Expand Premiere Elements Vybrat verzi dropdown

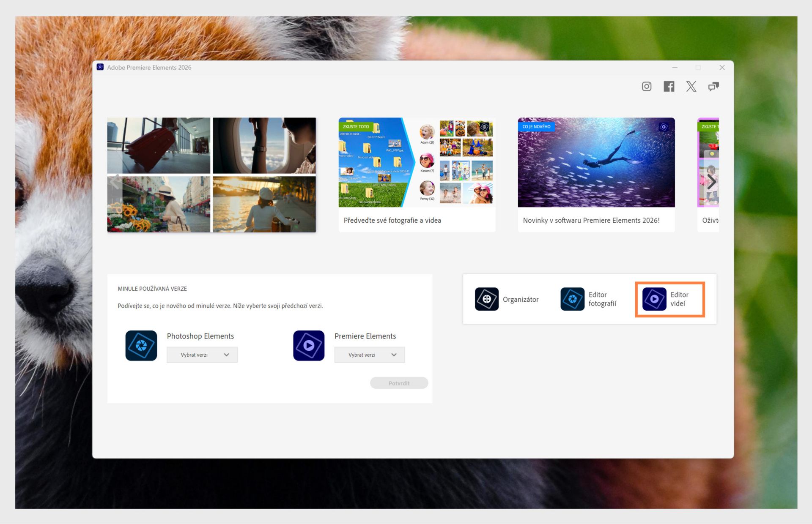click(370, 355)
